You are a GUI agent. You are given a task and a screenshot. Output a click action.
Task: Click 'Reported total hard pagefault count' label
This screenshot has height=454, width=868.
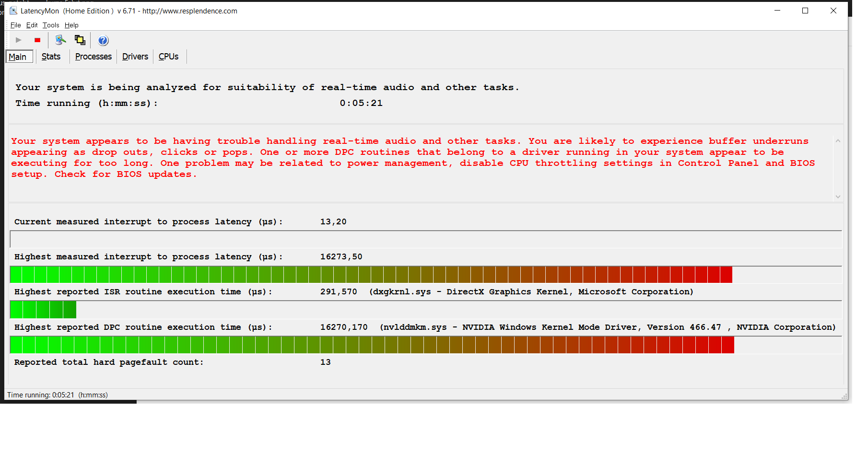click(109, 362)
